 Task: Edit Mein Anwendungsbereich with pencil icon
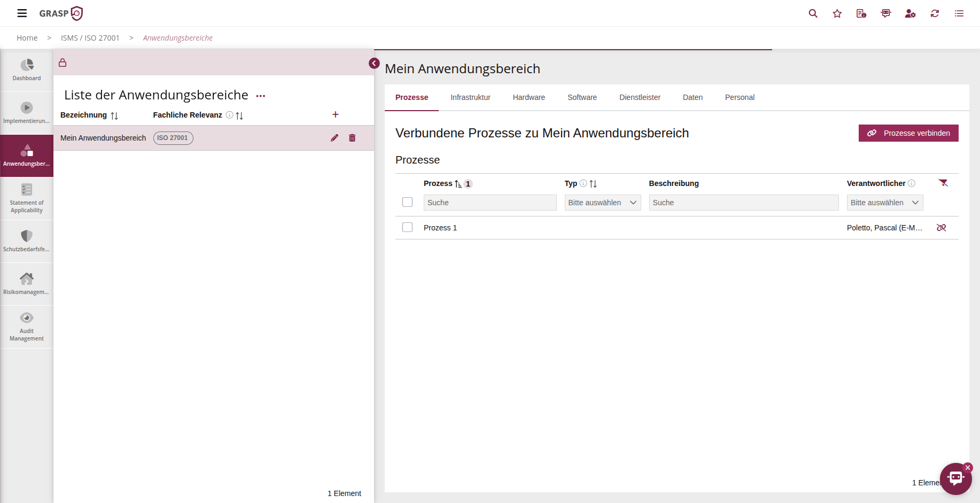pyautogui.click(x=335, y=138)
